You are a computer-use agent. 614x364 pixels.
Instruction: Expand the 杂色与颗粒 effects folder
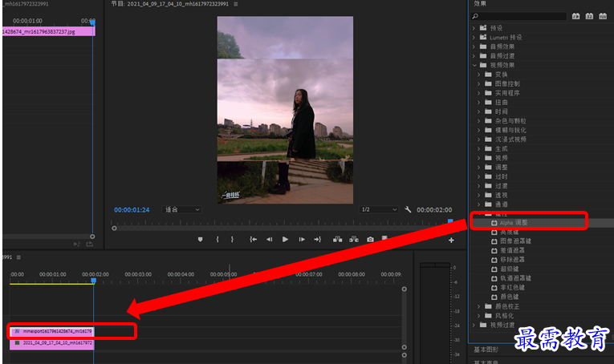pyautogui.click(x=478, y=121)
